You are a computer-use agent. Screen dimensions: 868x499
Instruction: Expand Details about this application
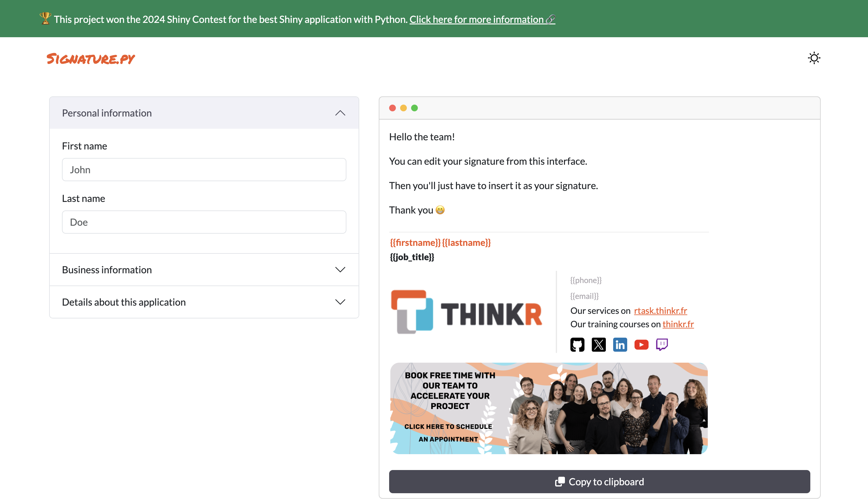[x=204, y=302]
